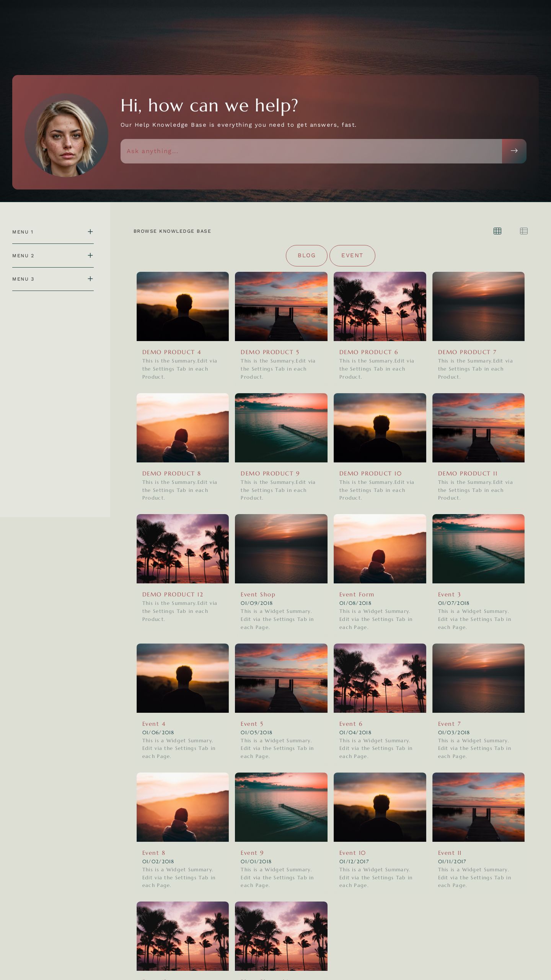Click Demo Product 6 palm trees thumbnail

pyautogui.click(x=380, y=306)
